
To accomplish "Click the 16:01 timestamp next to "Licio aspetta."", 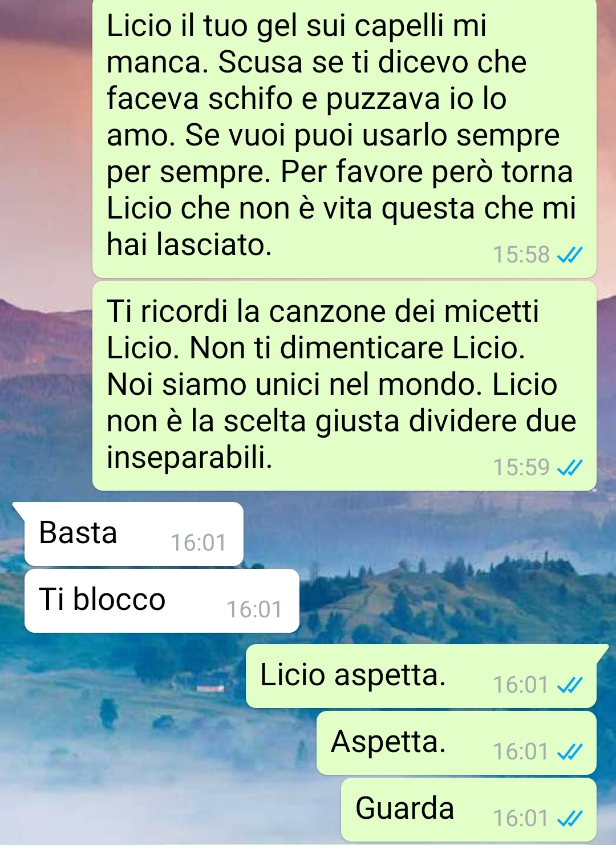I will coord(521,685).
